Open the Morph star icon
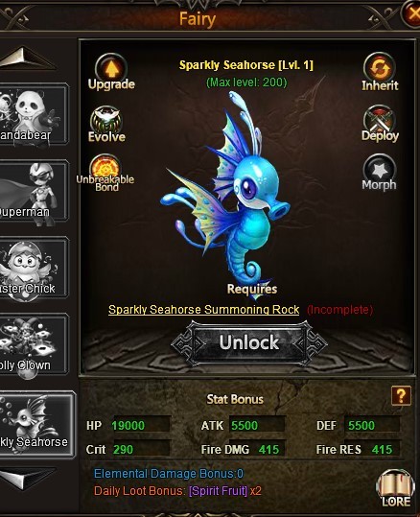The height and width of the screenshot is (517, 420). coord(379,169)
